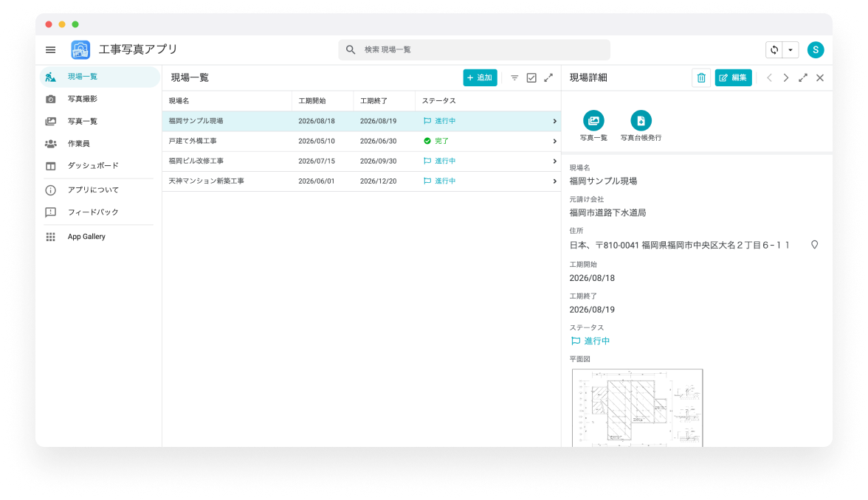Image resolution: width=868 pixels, height=500 pixels.
Task: Click the sync refresh icon
Action: click(774, 50)
